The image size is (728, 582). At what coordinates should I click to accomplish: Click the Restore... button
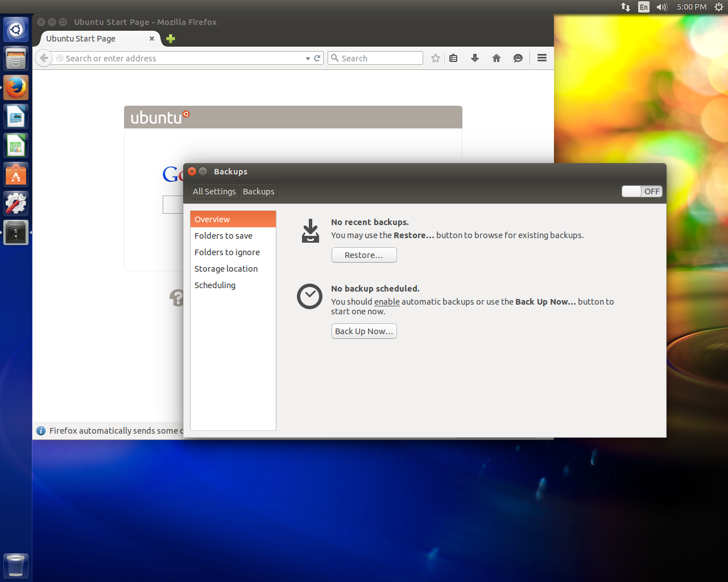click(x=364, y=255)
